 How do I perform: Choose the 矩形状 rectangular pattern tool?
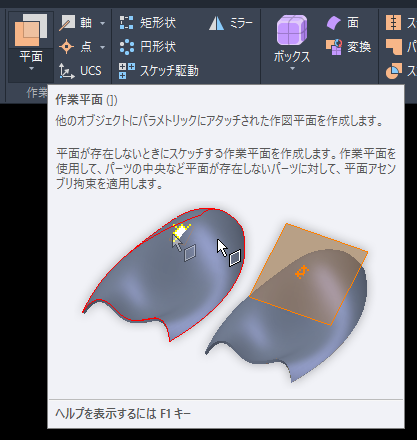pos(148,23)
